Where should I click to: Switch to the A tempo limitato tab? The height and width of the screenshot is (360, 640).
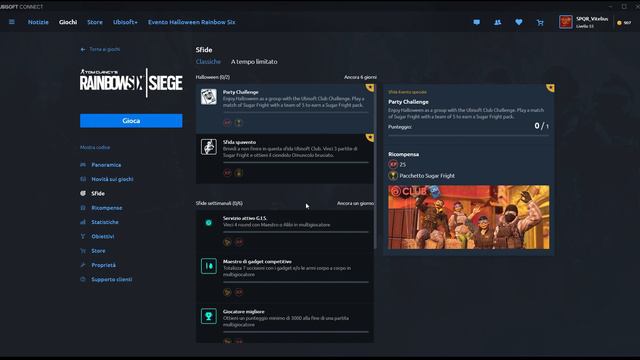click(x=254, y=62)
